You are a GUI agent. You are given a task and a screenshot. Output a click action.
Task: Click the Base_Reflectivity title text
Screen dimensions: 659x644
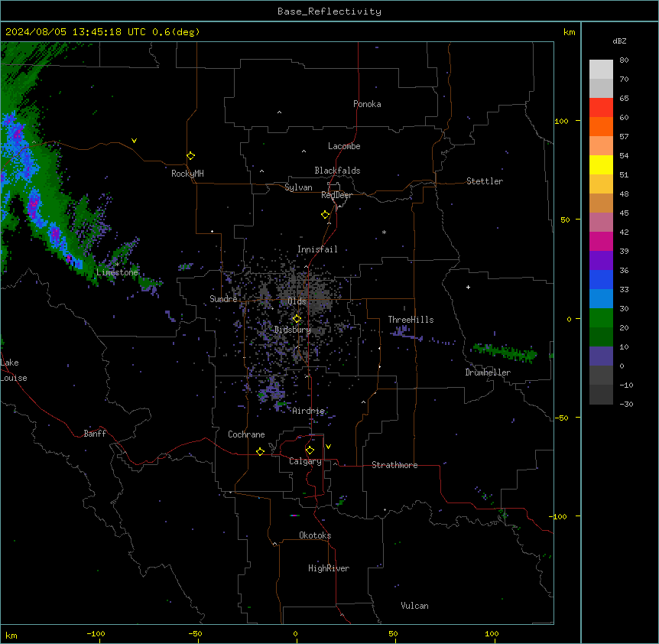click(x=329, y=11)
